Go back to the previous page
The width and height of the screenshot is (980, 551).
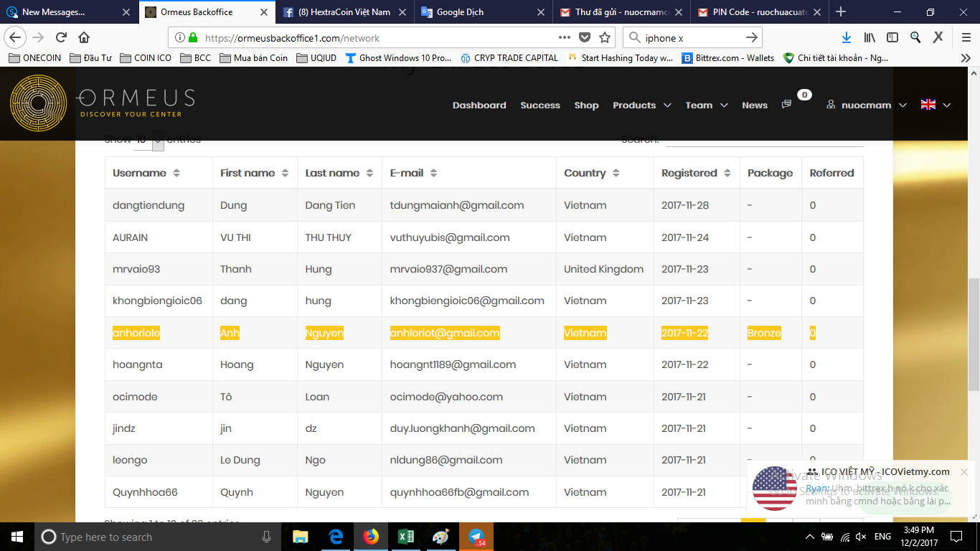16,37
